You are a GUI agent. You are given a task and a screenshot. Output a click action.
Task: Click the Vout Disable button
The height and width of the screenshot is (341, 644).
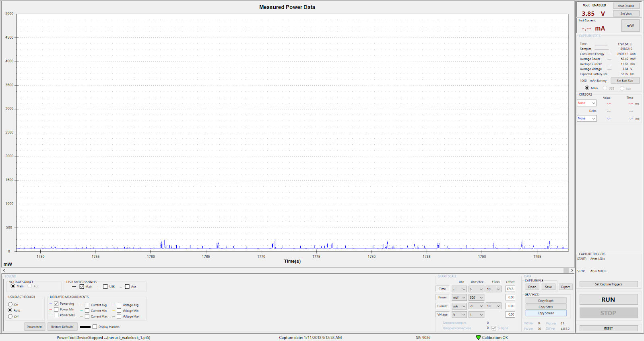click(626, 6)
